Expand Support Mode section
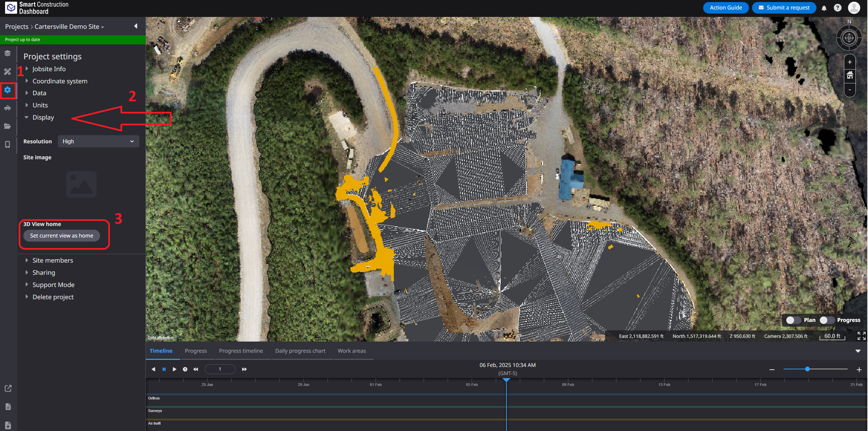Screen dimensions: 868x431 53,285
